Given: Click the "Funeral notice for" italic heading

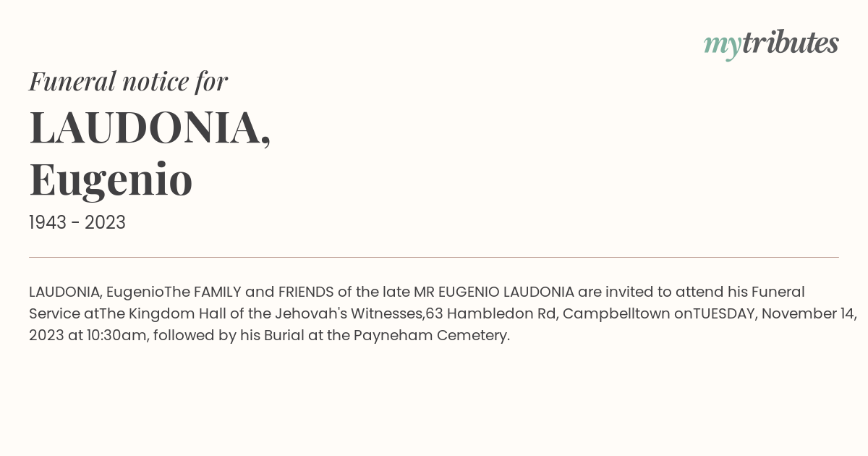Looking at the screenshot, I should pyautogui.click(x=128, y=82).
